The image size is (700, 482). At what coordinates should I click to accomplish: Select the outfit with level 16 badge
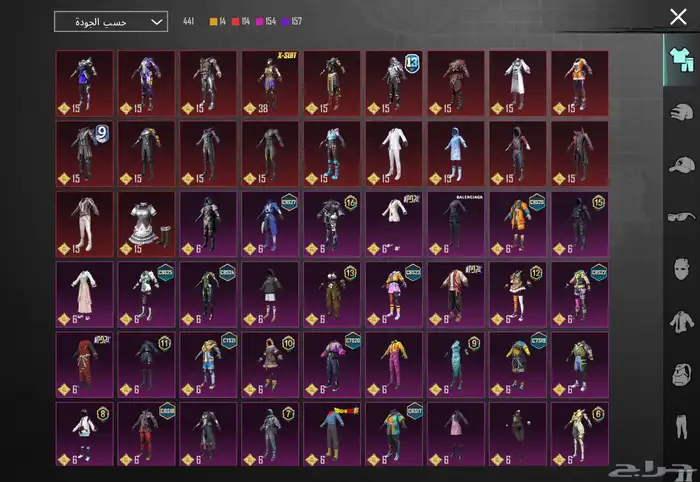[x=334, y=224]
